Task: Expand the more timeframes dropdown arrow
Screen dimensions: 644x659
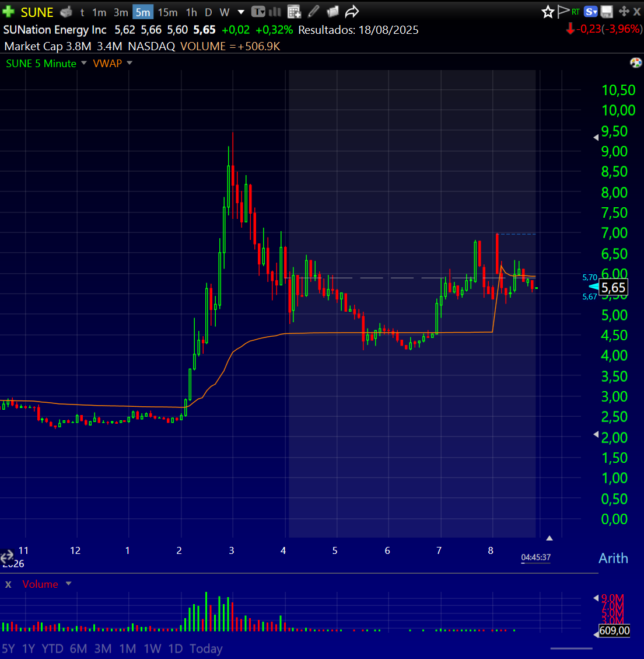Action: pyautogui.click(x=241, y=12)
